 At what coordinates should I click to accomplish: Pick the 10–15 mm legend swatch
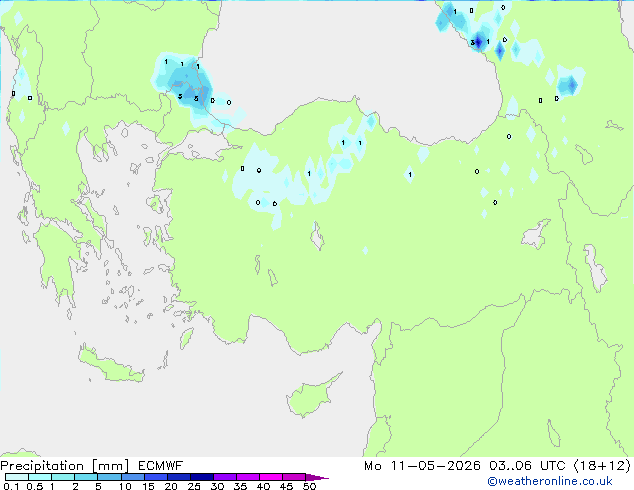tap(132, 477)
